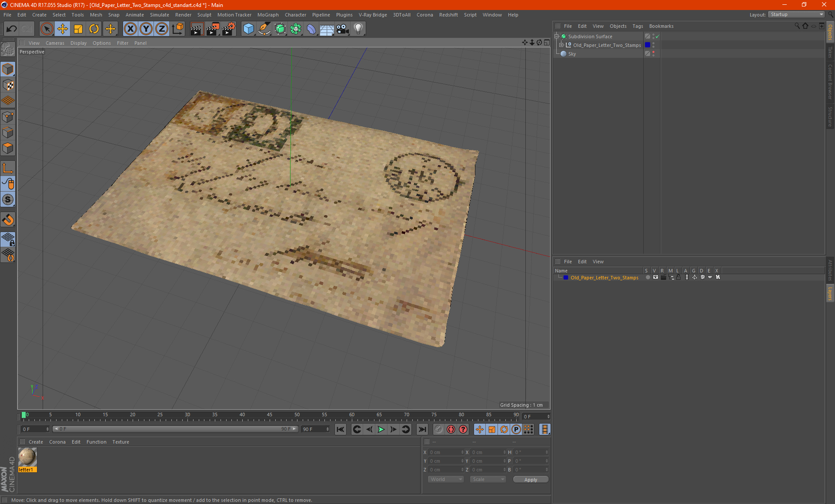The width and height of the screenshot is (835, 504).
Task: Toggle layer visibility eye for Old_Paper_Letter_Two_Stamps
Action: (655, 277)
